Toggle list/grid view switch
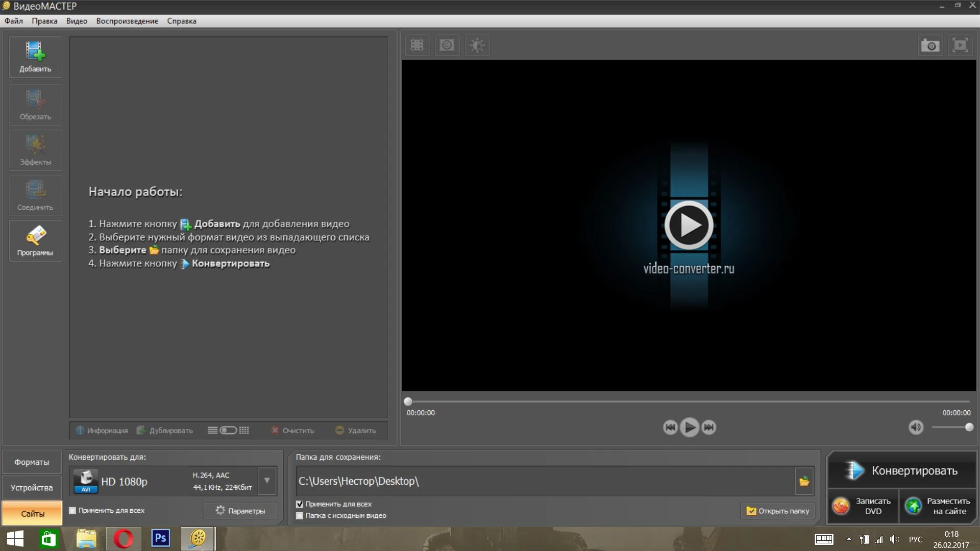980x551 pixels. [x=228, y=430]
